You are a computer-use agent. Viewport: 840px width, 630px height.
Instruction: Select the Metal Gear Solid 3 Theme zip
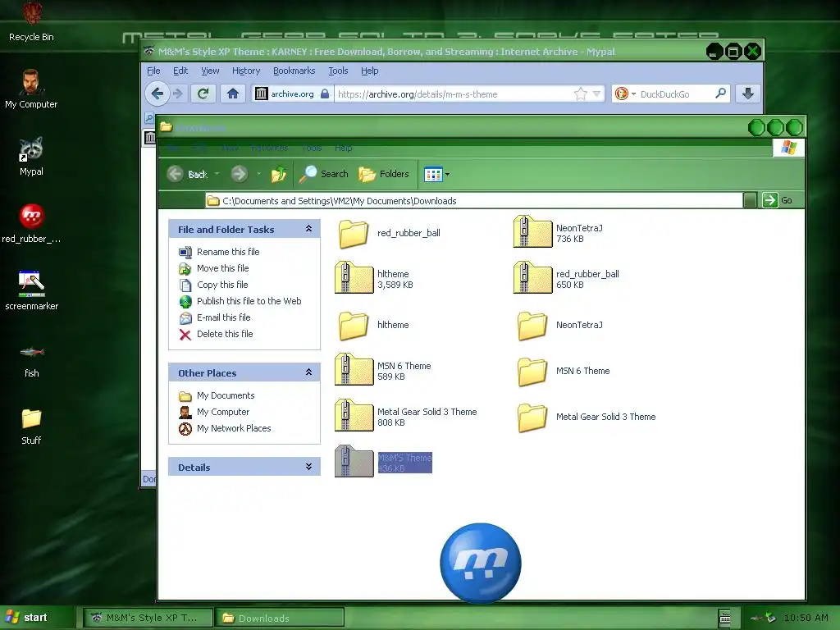tap(405, 417)
